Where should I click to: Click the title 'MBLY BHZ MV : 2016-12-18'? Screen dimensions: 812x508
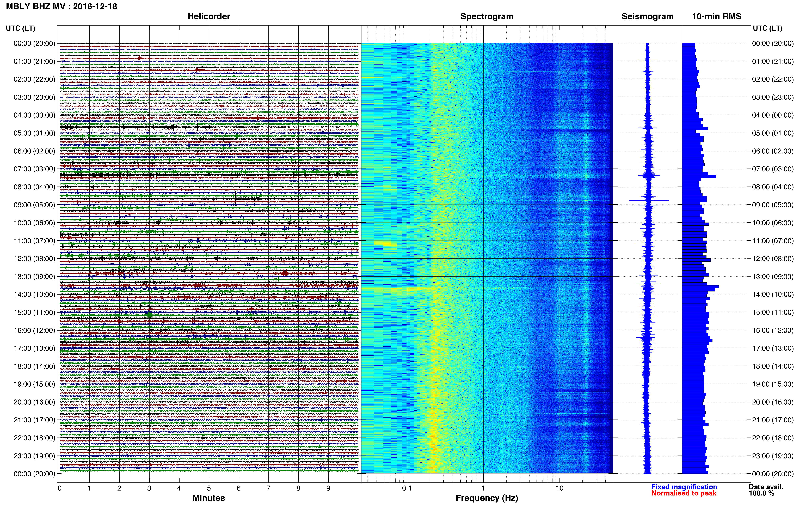[x=61, y=6]
